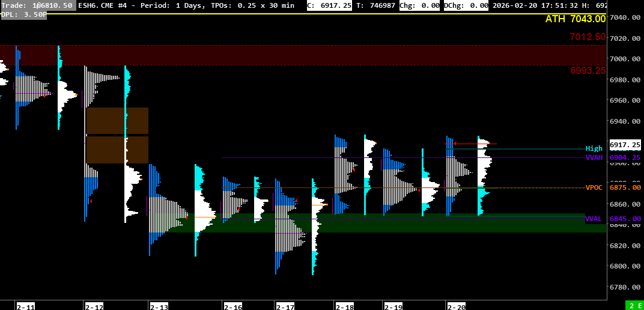Click the 6917.25 current price box on scale
Image resolution: width=644 pixels, height=310 pixels.
pos(625,145)
